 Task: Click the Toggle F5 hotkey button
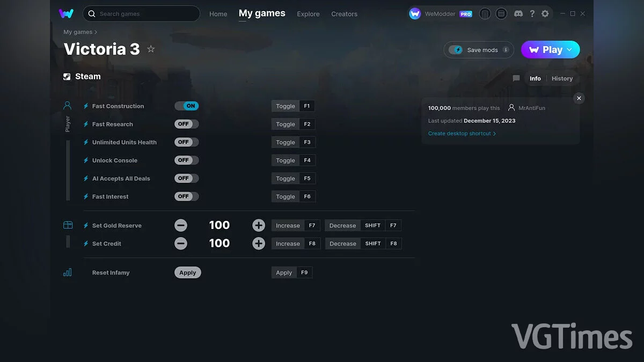[293, 179]
